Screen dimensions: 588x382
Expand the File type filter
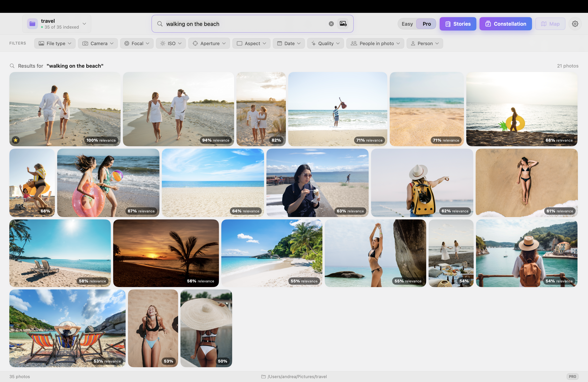(55, 43)
